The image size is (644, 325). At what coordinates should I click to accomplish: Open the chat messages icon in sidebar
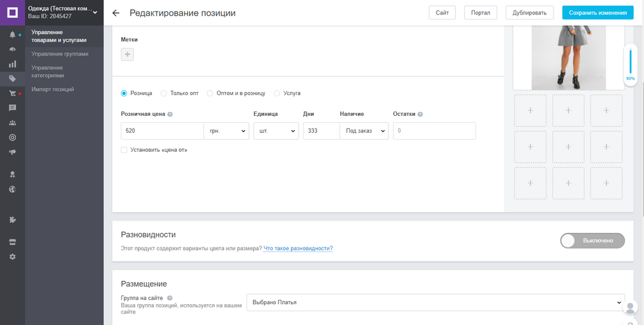click(x=12, y=108)
